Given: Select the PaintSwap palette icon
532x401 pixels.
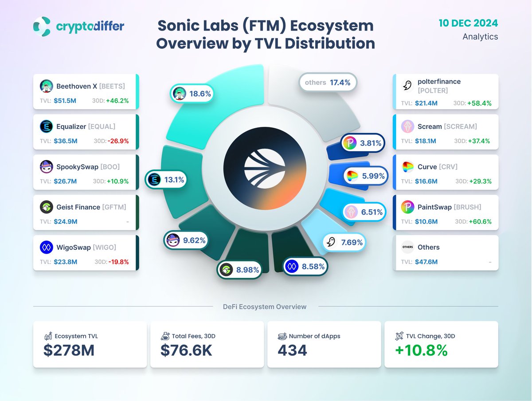Looking at the screenshot, I should click(x=407, y=207).
